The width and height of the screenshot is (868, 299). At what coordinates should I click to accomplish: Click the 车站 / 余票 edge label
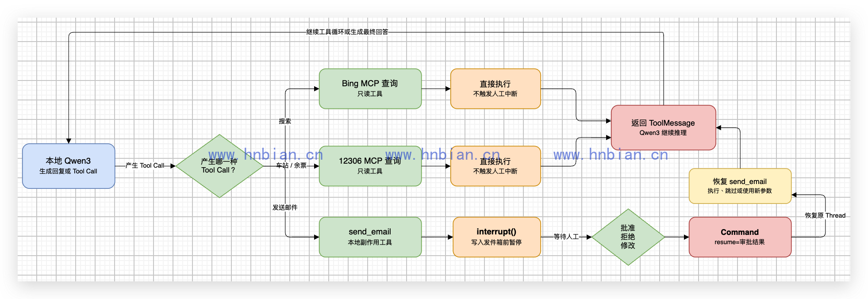coord(291,165)
